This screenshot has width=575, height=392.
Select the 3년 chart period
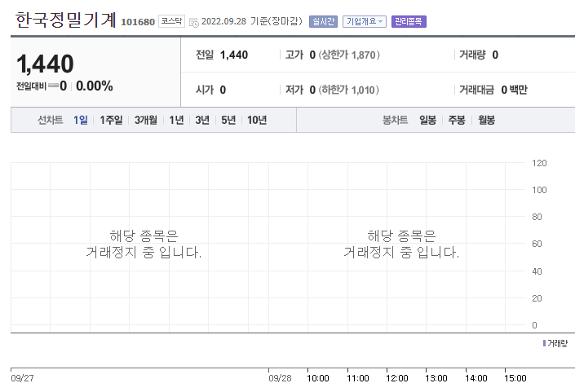[202, 120]
